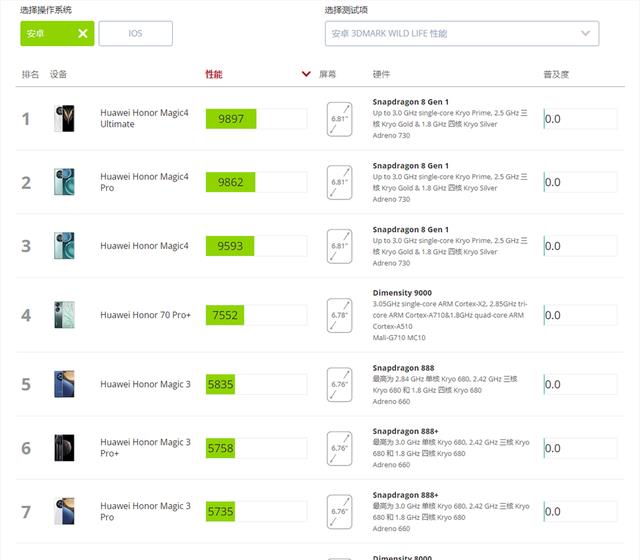Click the Honor Magic 3 Pro+ phone image

[x=64, y=448]
